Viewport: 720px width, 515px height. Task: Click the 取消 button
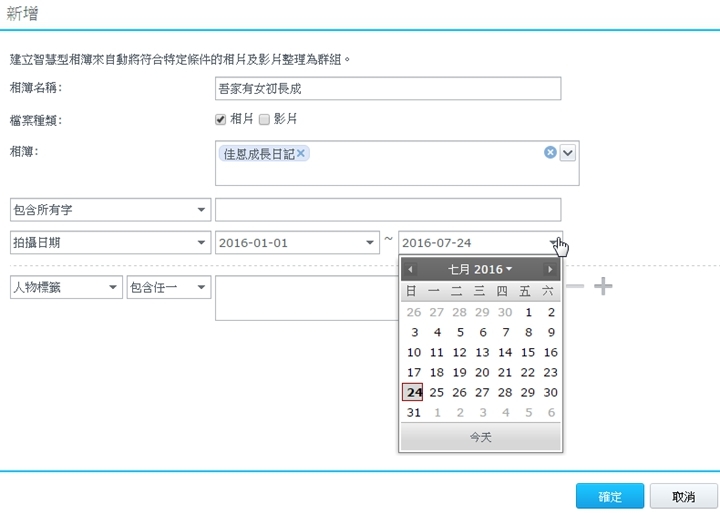[684, 497]
